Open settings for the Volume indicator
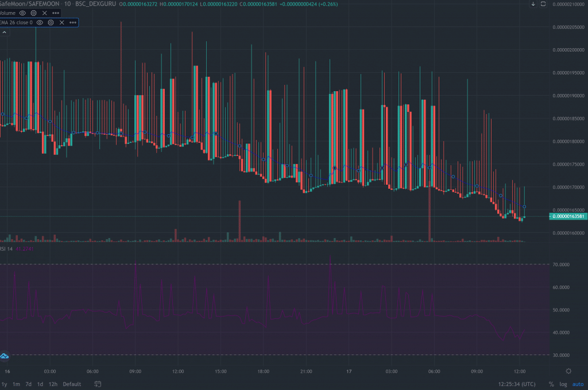The width and height of the screenshot is (588, 390). pos(34,13)
